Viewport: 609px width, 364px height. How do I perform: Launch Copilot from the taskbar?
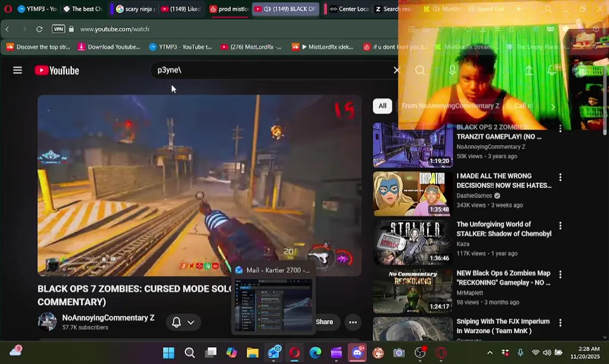coord(232,352)
